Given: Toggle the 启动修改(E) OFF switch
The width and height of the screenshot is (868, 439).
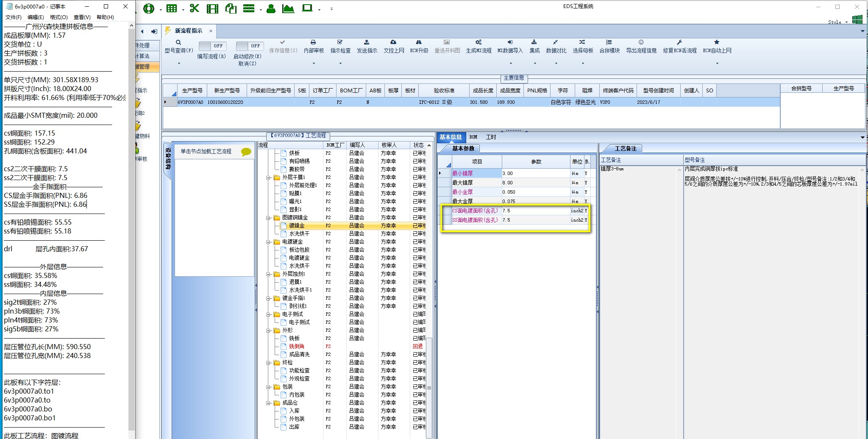Looking at the screenshot, I should 250,46.
